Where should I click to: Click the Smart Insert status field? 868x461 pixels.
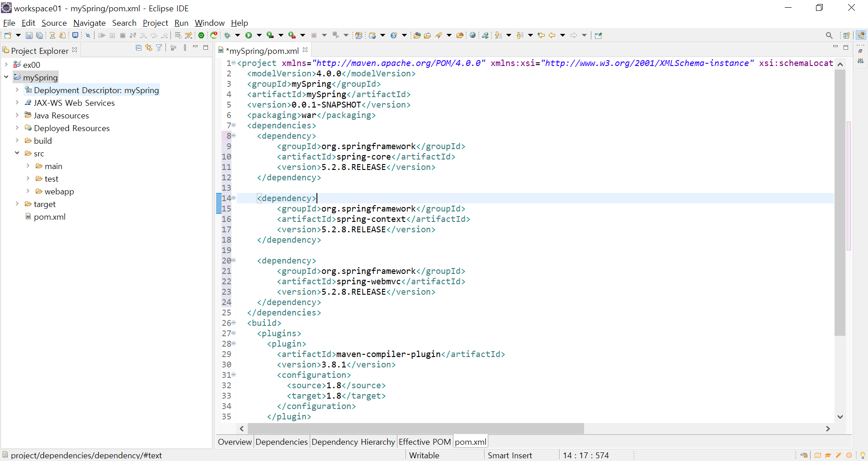tap(510, 455)
